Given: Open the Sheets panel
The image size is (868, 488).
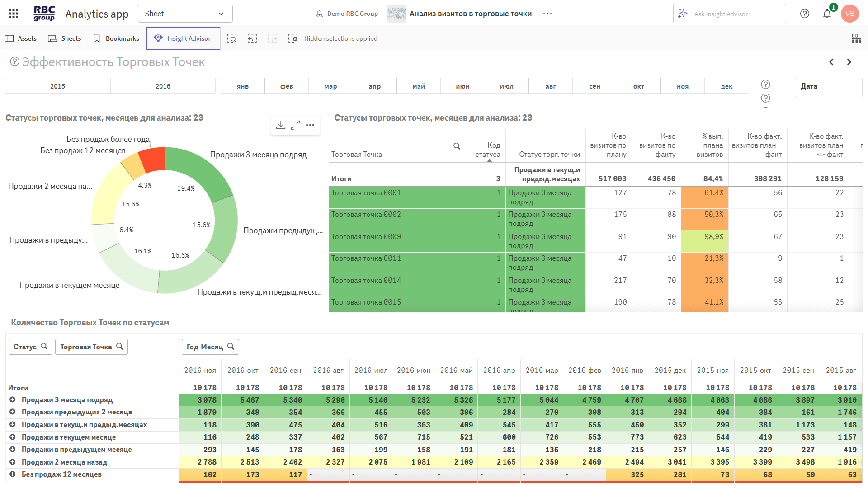Looking at the screenshot, I should [65, 38].
